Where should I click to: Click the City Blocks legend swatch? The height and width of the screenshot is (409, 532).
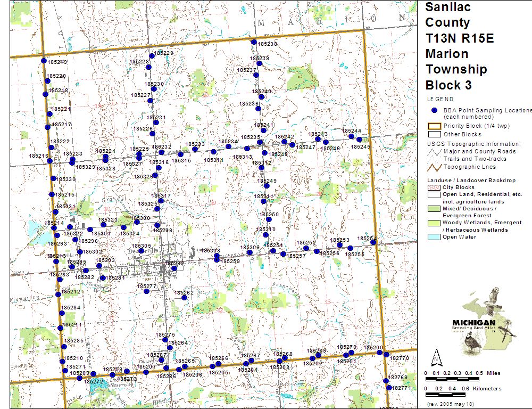(434, 188)
